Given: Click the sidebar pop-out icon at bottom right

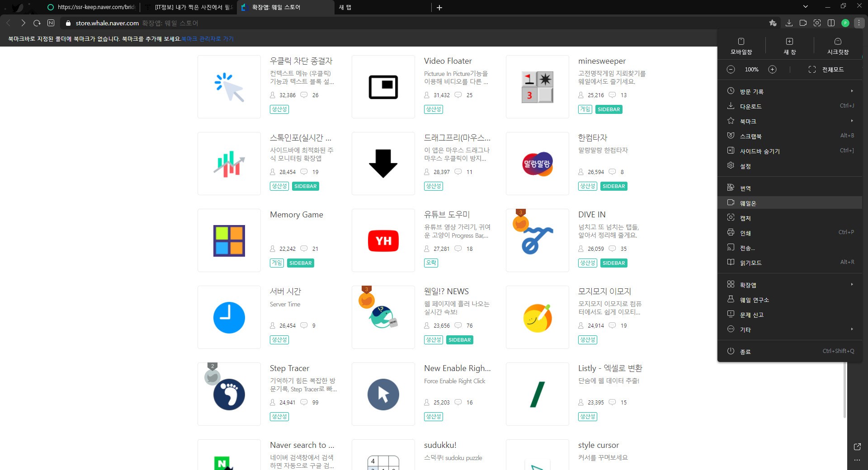Looking at the screenshot, I should coord(857,446).
